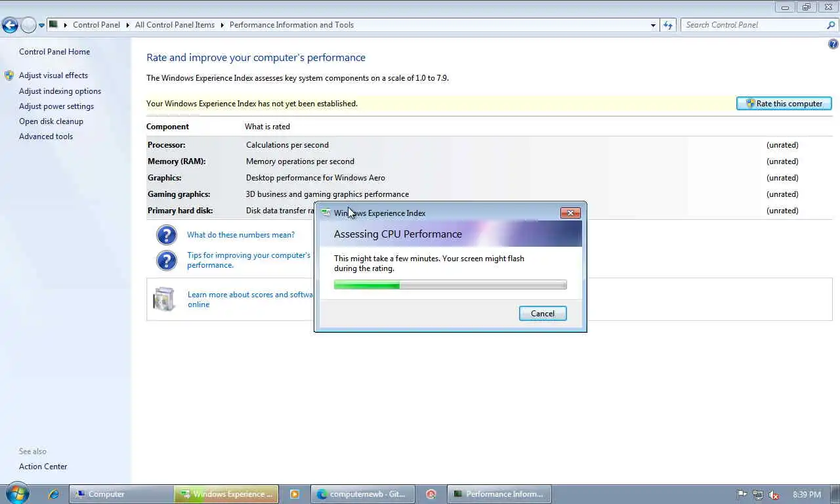Click the What is rated column header
840x504 pixels.
click(267, 127)
